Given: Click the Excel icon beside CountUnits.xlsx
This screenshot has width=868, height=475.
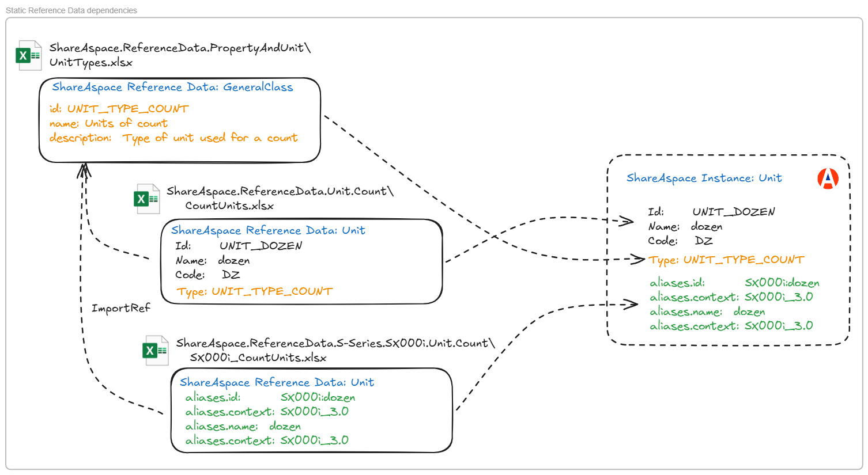Looking at the screenshot, I should coord(146,199).
